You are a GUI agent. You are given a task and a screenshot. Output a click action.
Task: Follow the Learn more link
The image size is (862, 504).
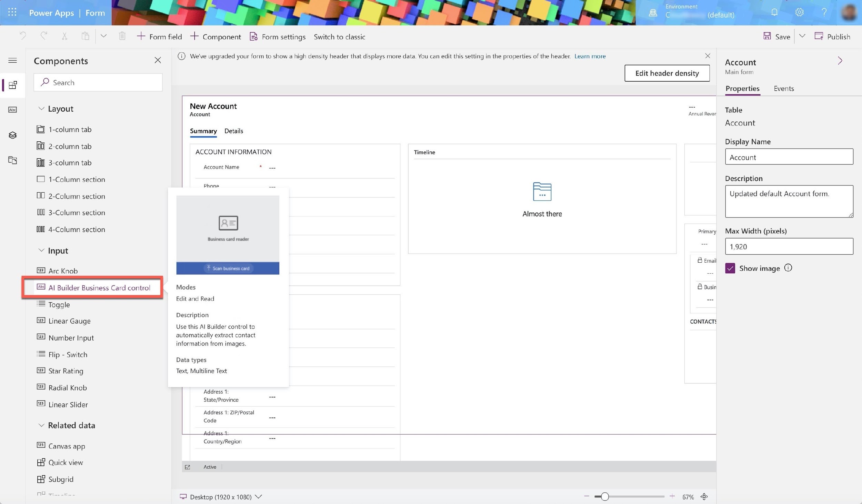pos(590,56)
